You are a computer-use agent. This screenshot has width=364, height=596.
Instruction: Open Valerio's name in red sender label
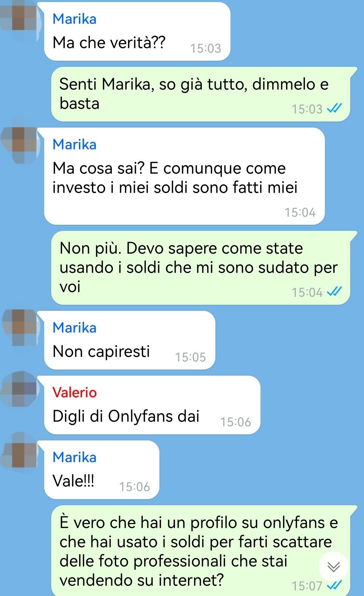[x=74, y=392]
